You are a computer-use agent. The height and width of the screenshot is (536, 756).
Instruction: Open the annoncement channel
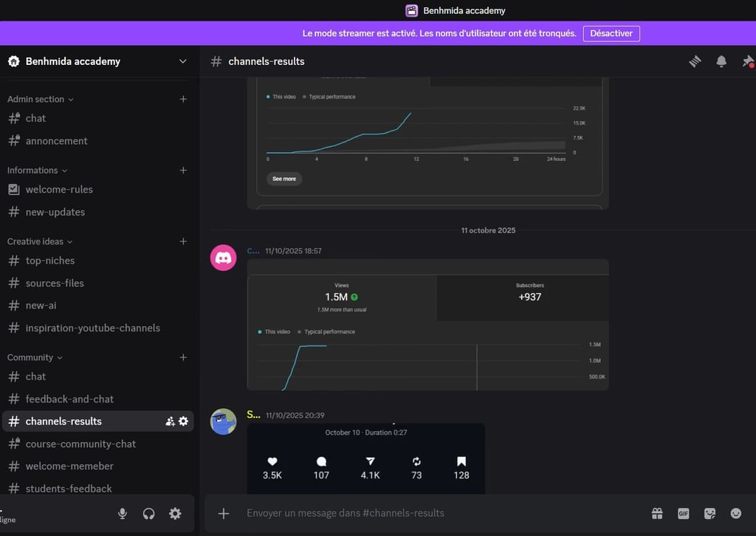pos(98,141)
